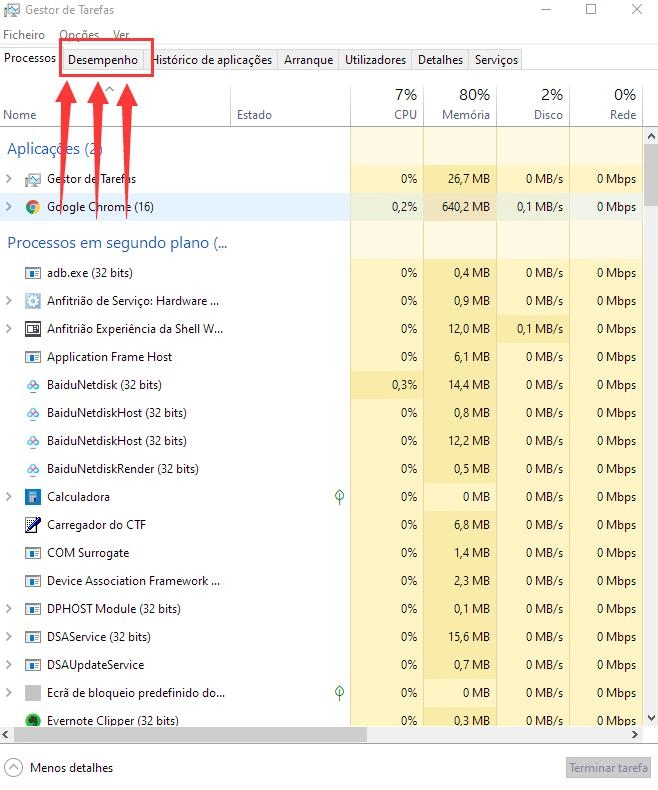Click the DSAService icon
The image size is (658, 790).
(x=33, y=637)
